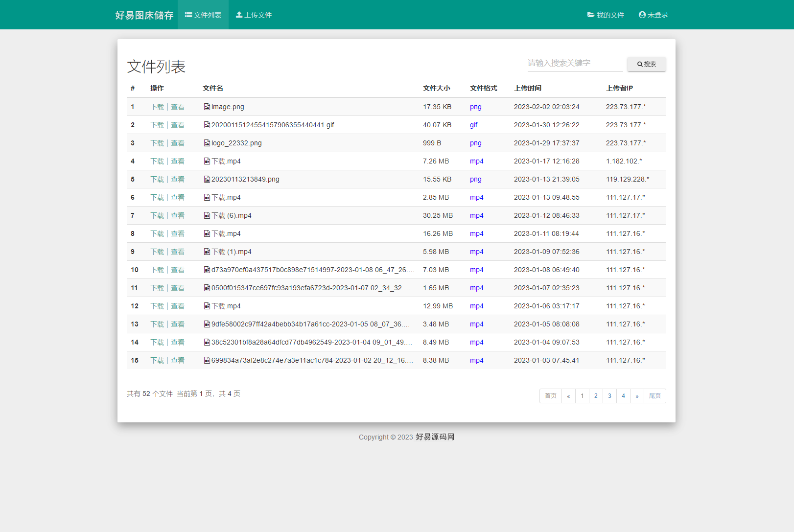The height and width of the screenshot is (532, 794).
Task: Open the 文件列表 tab in navbar
Action: point(203,15)
